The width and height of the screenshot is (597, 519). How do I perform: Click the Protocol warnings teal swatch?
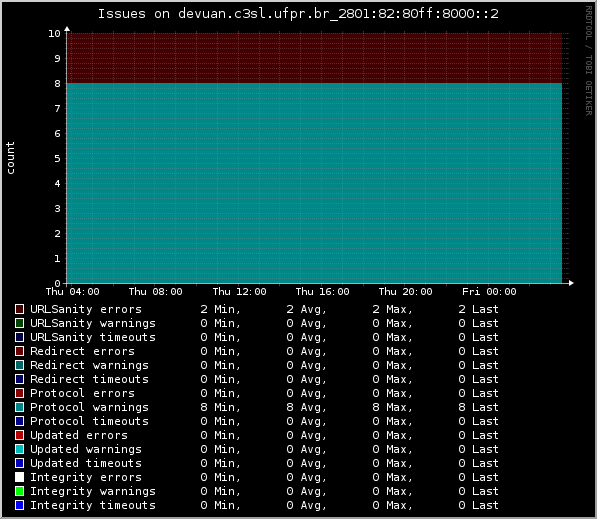pos(19,407)
